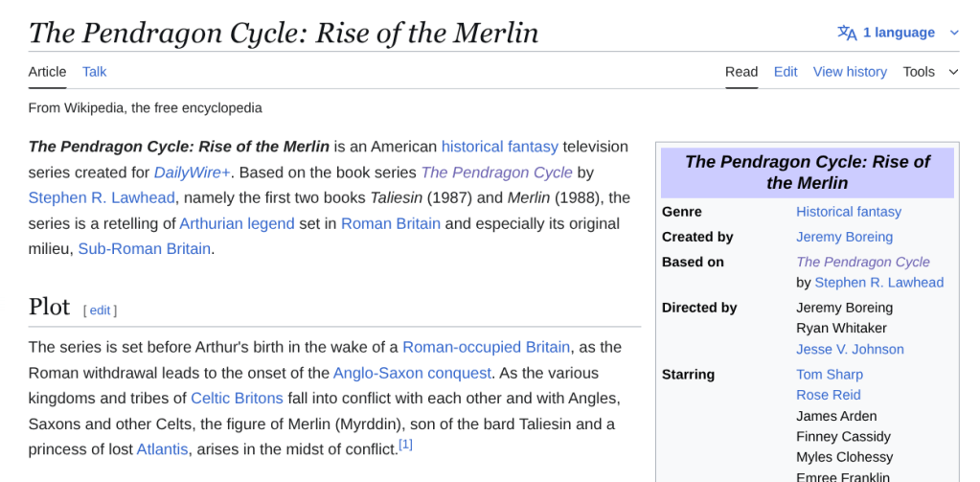The width and height of the screenshot is (980, 482).
Task: Click the Celtic Britons link
Action: point(237,398)
